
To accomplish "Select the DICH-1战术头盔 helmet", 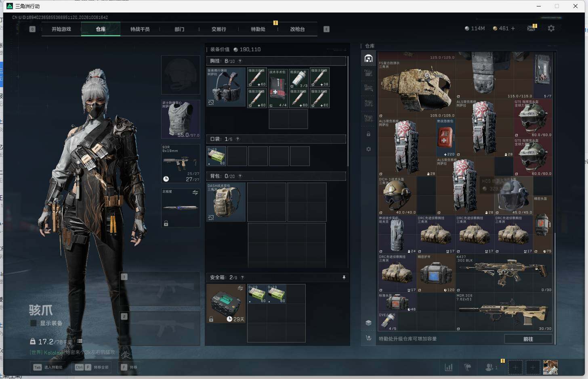I will (x=397, y=196).
